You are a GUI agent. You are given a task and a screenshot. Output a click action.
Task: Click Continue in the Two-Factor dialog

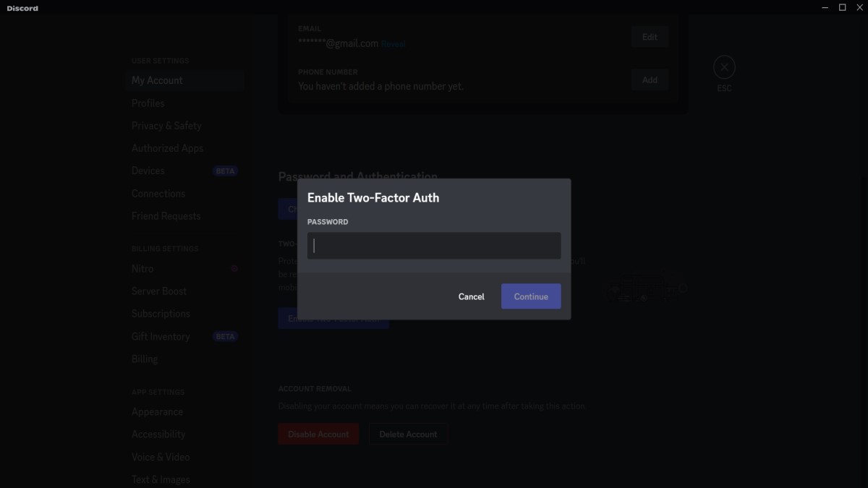click(x=531, y=296)
